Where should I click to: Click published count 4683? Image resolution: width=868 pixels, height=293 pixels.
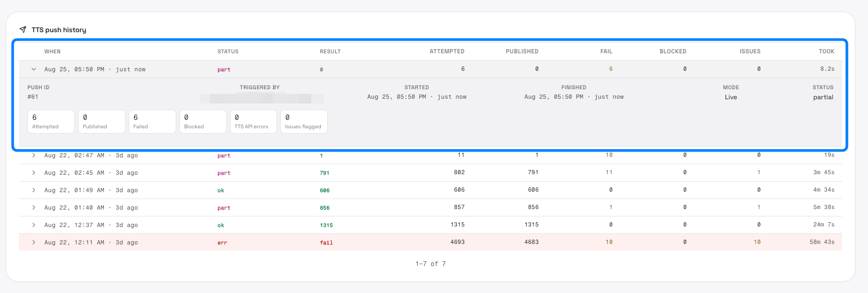[531, 242]
